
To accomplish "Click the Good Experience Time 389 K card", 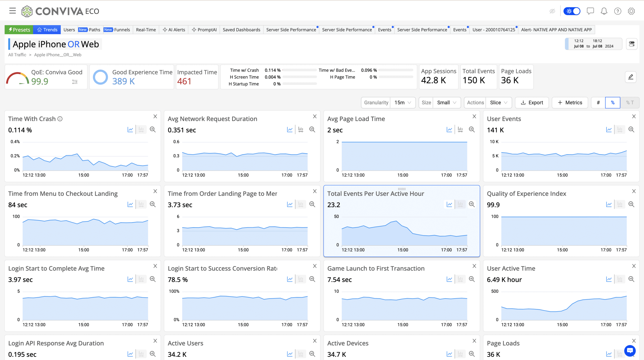I will click(132, 77).
